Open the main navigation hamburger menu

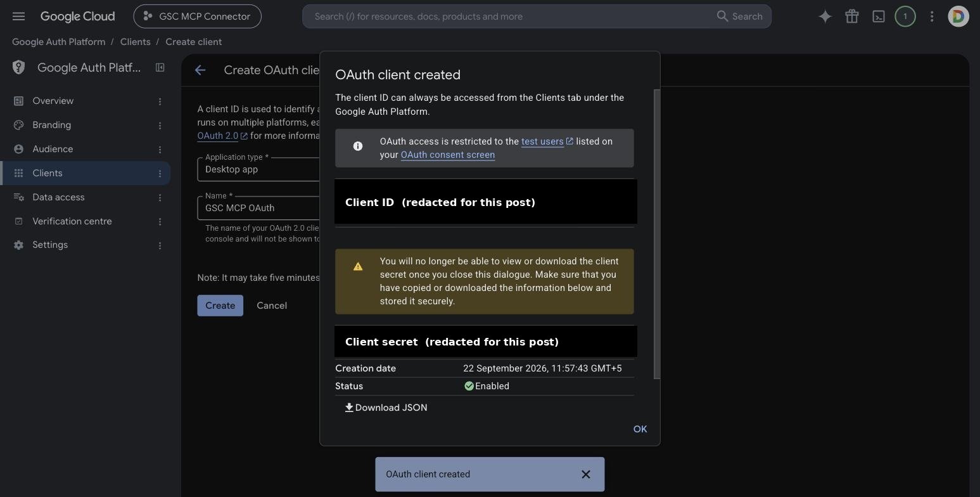18,16
